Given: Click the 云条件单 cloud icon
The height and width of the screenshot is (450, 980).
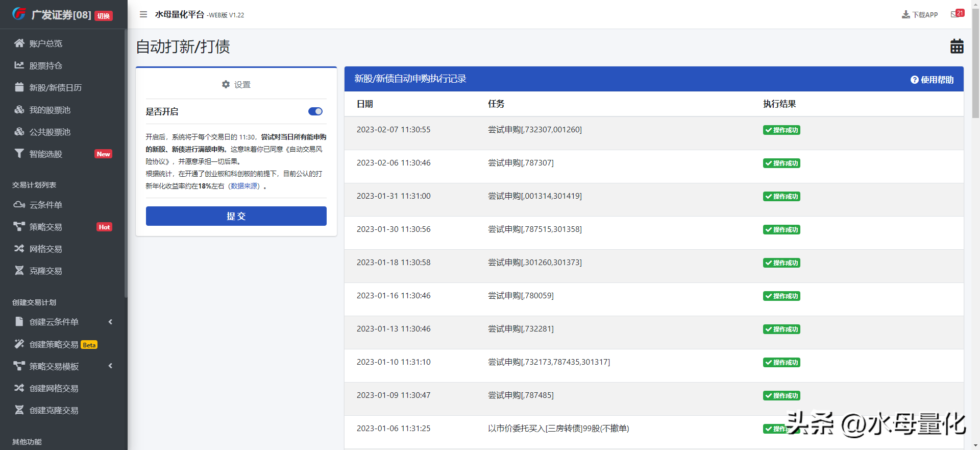Looking at the screenshot, I should [19, 205].
